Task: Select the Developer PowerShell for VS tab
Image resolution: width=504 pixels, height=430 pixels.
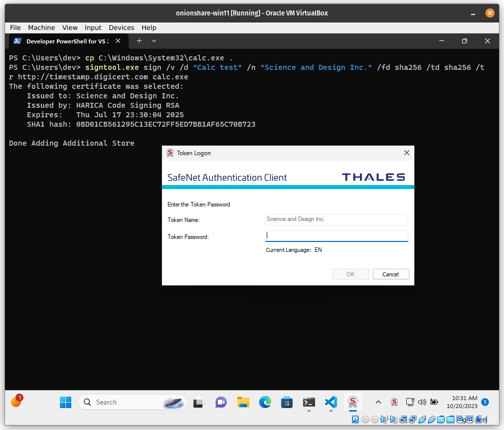Action: point(67,41)
